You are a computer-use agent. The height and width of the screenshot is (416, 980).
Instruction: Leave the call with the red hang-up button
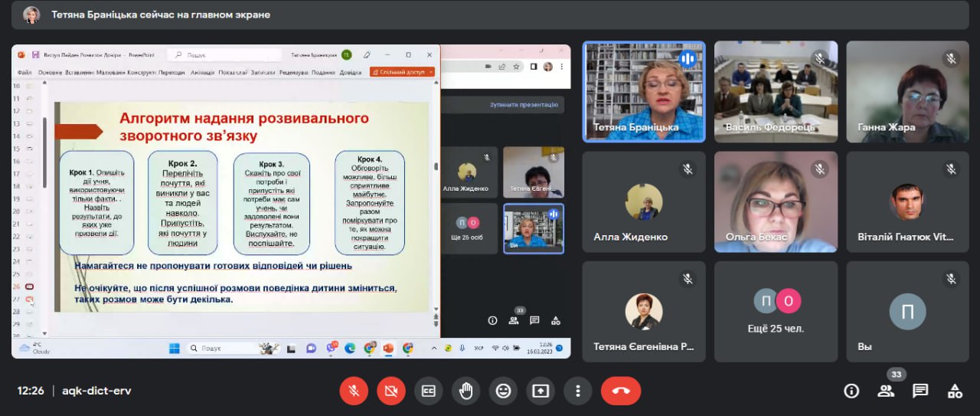click(620, 391)
